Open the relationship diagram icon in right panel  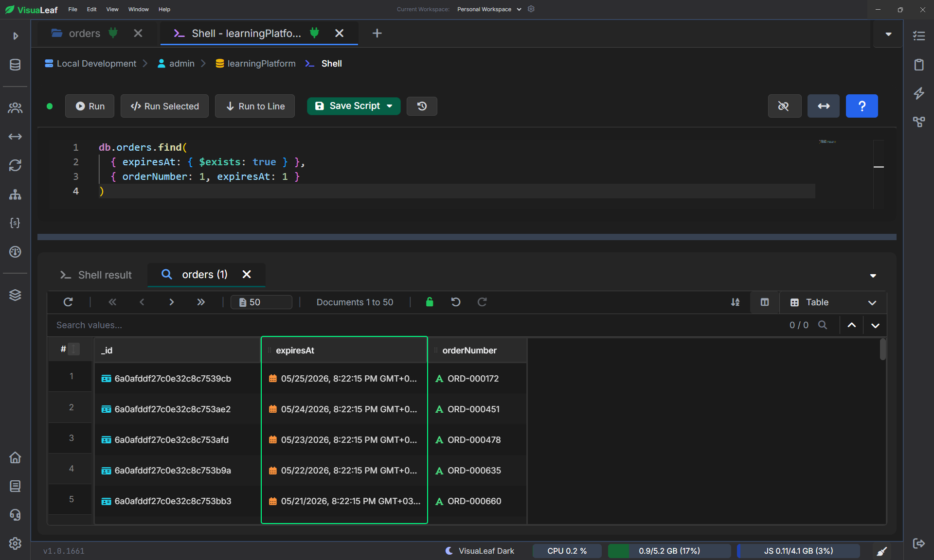pos(919,122)
